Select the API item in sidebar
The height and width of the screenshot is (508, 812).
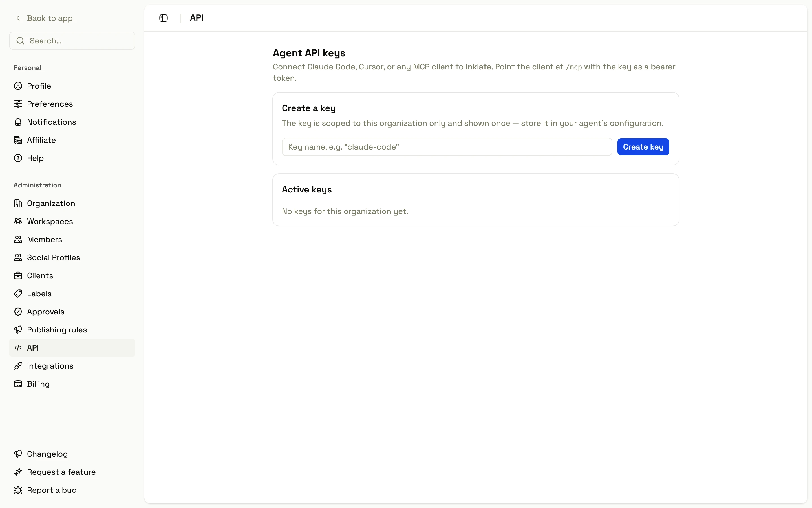[x=72, y=348]
